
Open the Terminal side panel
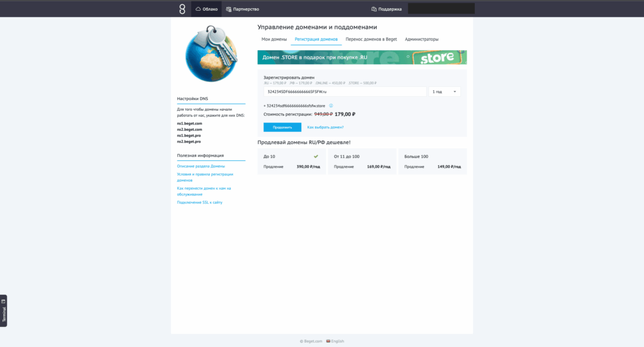tap(4, 310)
